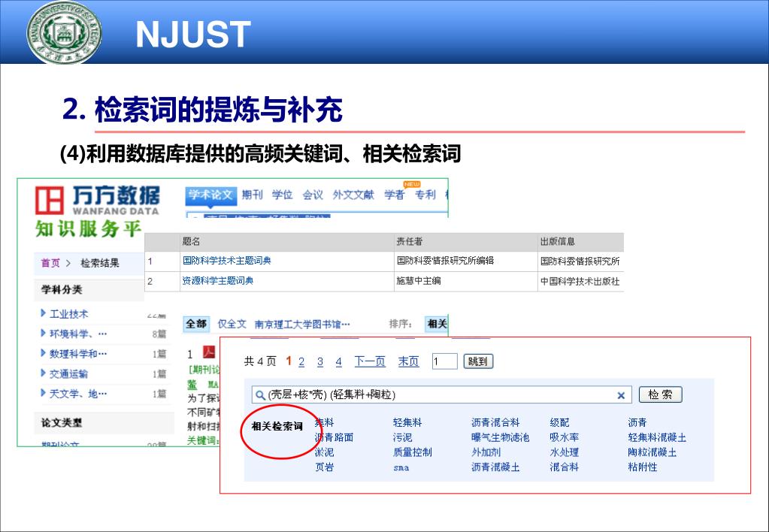Screen dimensions: 769x532
Task: Go to results page 2
Action: (x=301, y=362)
